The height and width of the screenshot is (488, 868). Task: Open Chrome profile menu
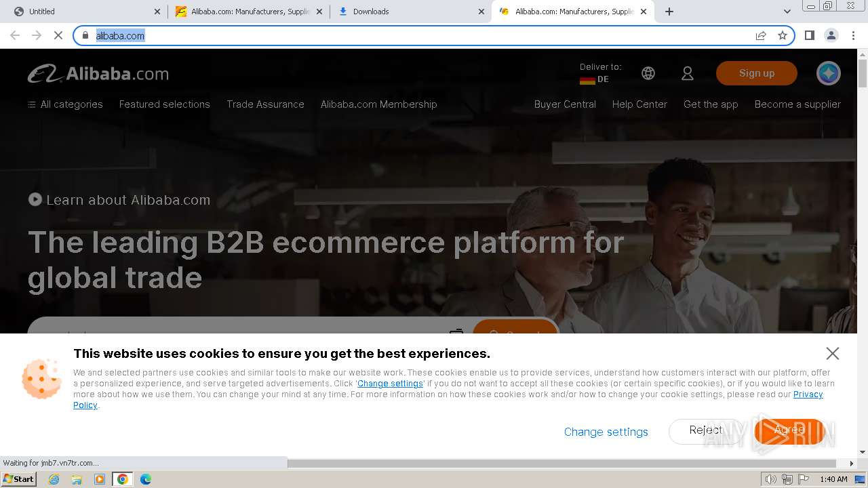(x=831, y=35)
